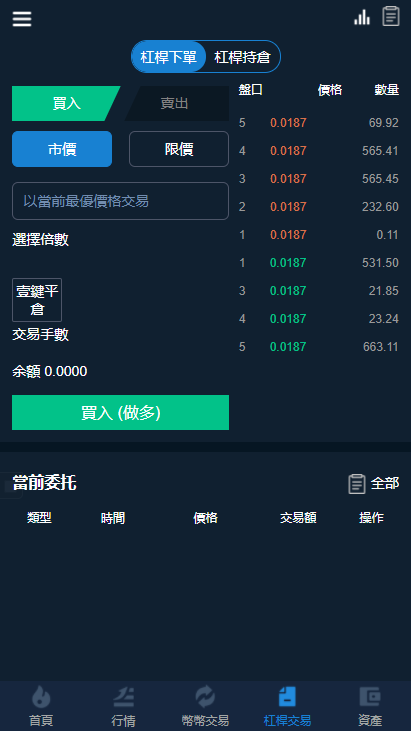Open the clipboard orders icon at top
Image resolution: width=411 pixels, height=731 pixels.
pos(391,16)
